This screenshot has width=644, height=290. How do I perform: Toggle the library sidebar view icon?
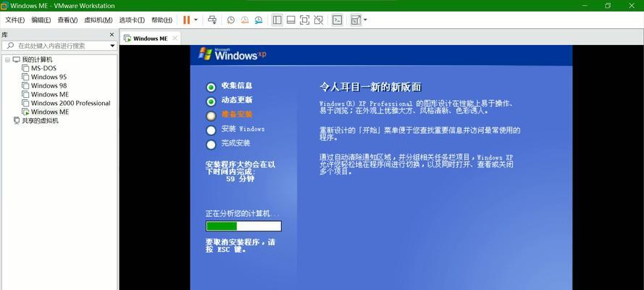(x=277, y=20)
